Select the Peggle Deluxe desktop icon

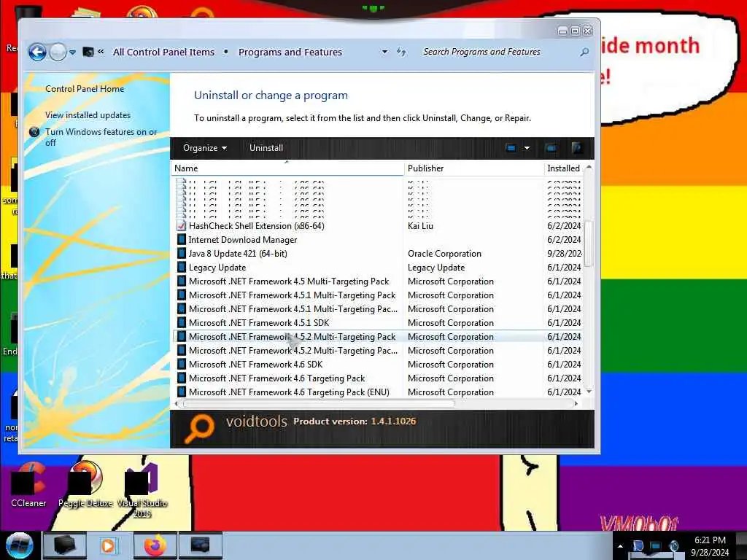[x=85, y=484]
